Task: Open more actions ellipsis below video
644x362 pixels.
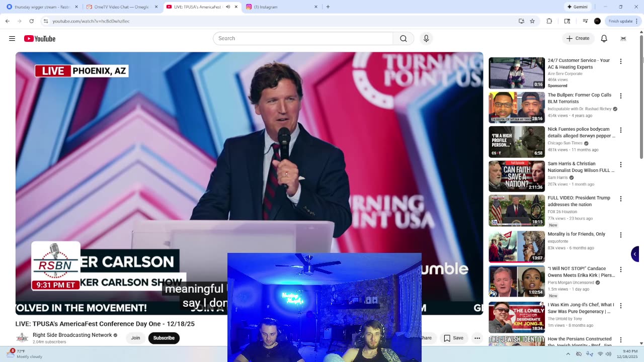Action: [477, 338]
